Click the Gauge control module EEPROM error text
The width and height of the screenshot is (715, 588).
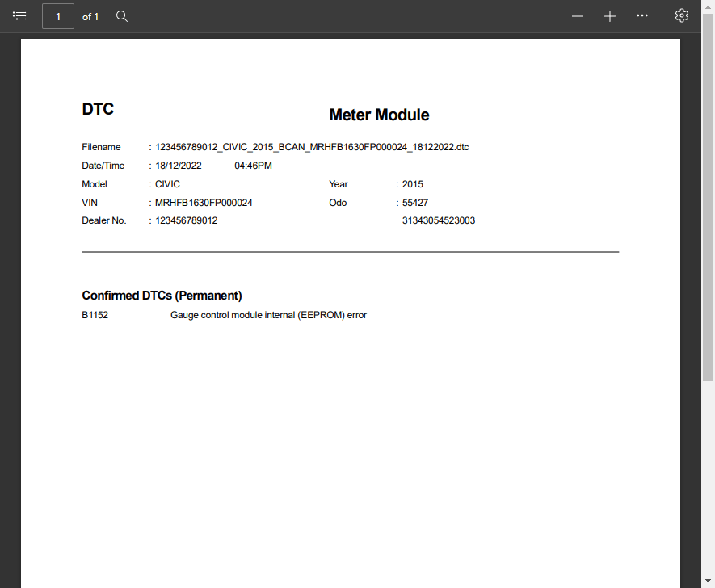coord(268,315)
